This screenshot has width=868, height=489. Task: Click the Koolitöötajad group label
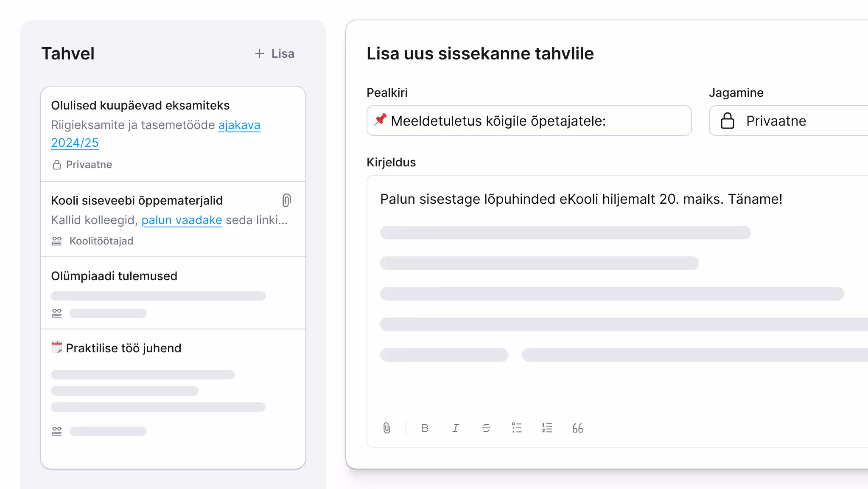coord(101,241)
